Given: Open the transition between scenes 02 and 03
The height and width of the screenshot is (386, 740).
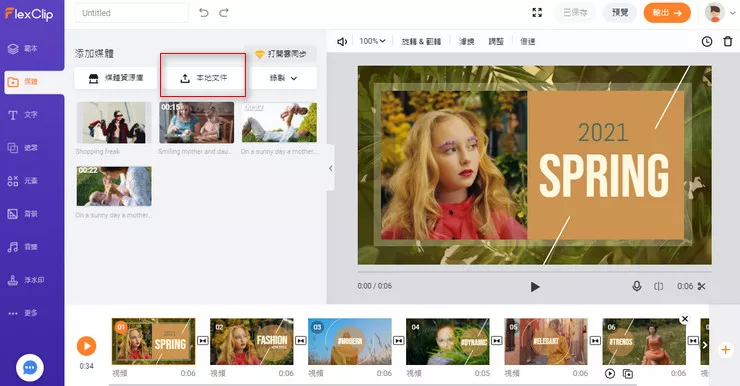Looking at the screenshot, I should (301, 341).
